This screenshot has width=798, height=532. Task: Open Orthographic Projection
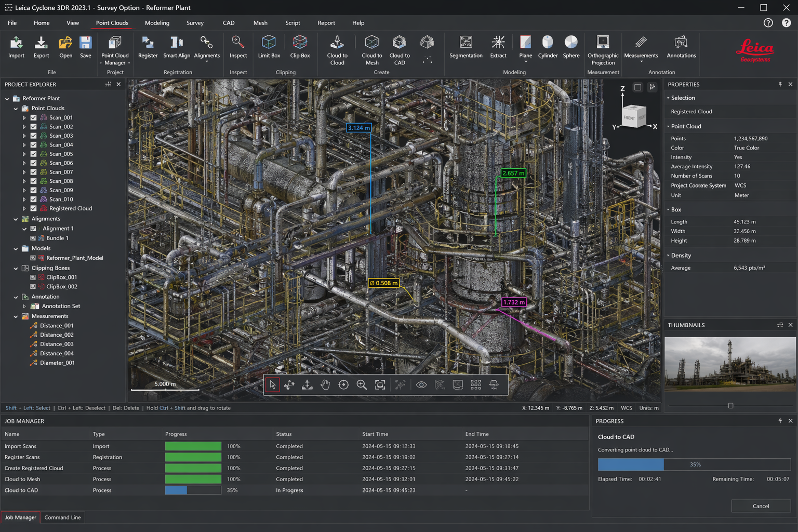point(603,50)
